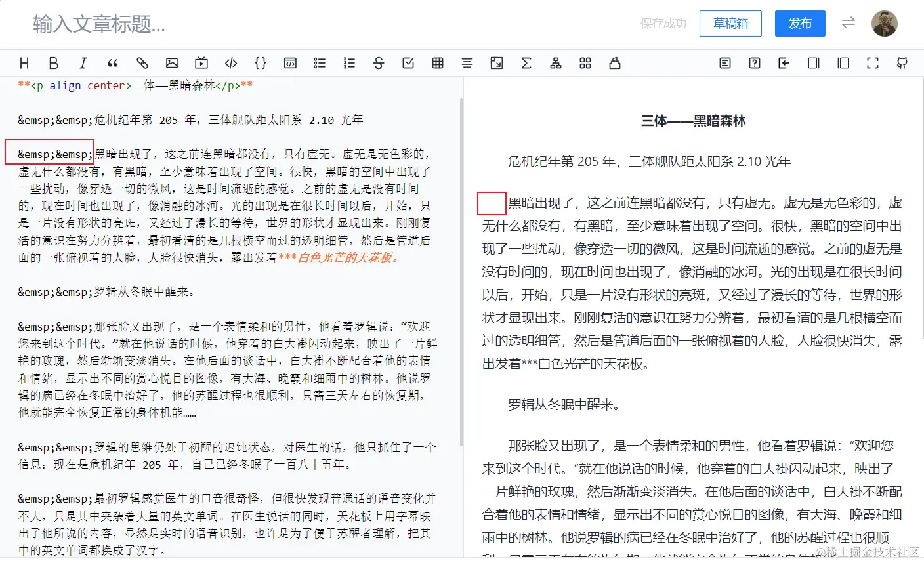Toggle fullscreen editing mode
924x563 pixels.
point(873,63)
